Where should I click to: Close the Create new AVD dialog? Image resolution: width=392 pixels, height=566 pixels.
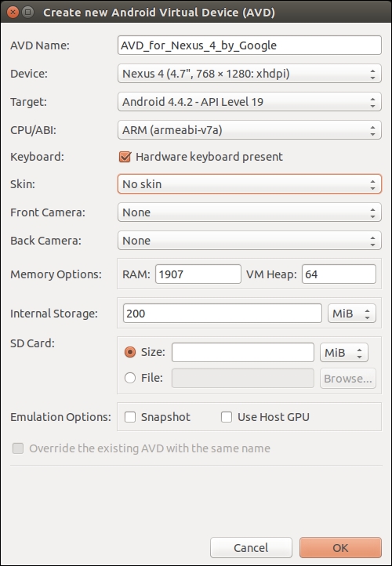[x=13, y=13]
